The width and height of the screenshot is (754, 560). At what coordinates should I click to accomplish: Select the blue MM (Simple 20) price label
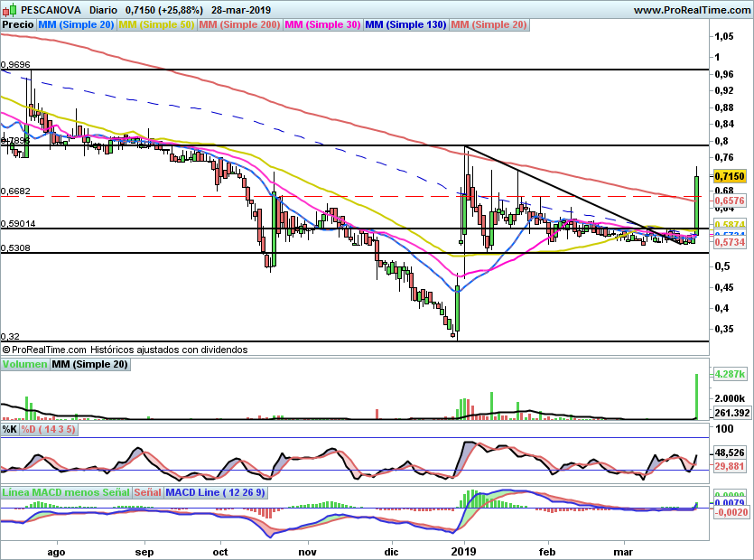coord(77,25)
